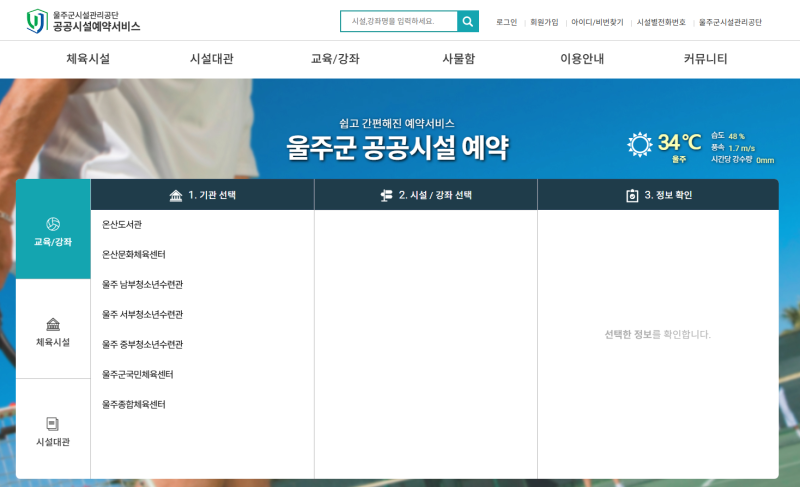Click the 공공시설예약서비스 site title
800x487 pixels.
coord(97,27)
